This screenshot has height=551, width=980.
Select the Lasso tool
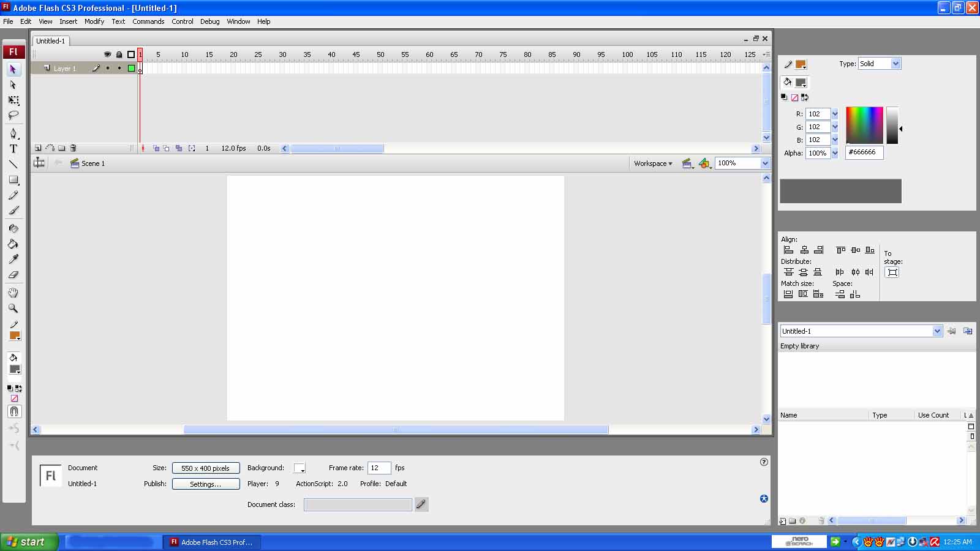pyautogui.click(x=13, y=115)
